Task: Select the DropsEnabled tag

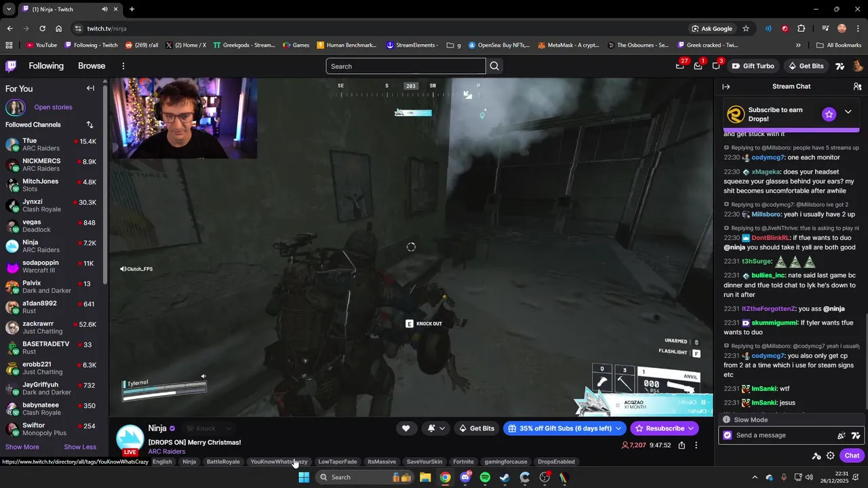Action: coord(556,462)
